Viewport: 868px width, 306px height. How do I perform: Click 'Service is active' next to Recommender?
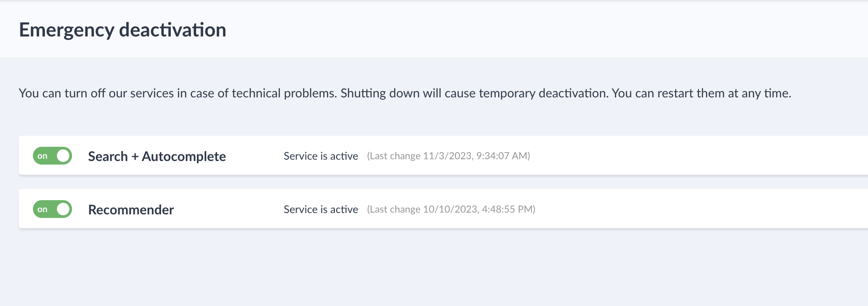pyautogui.click(x=321, y=209)
